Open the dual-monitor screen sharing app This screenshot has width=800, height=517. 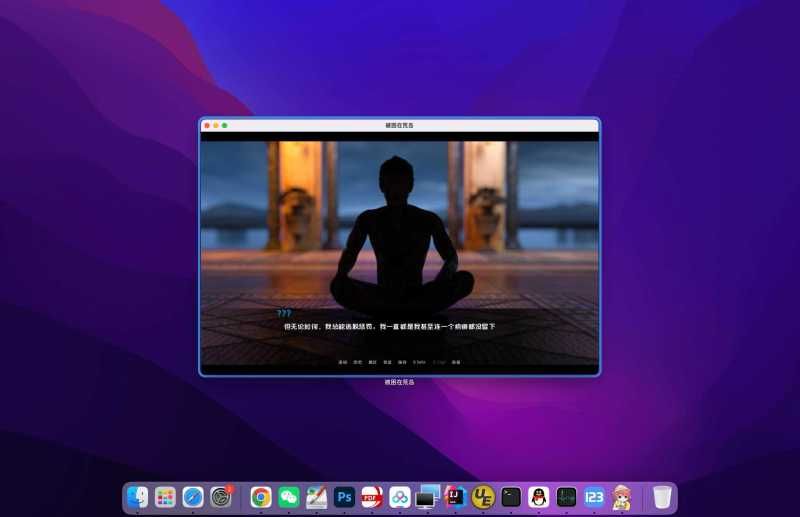pyautogui.click(x=428, y=497)
